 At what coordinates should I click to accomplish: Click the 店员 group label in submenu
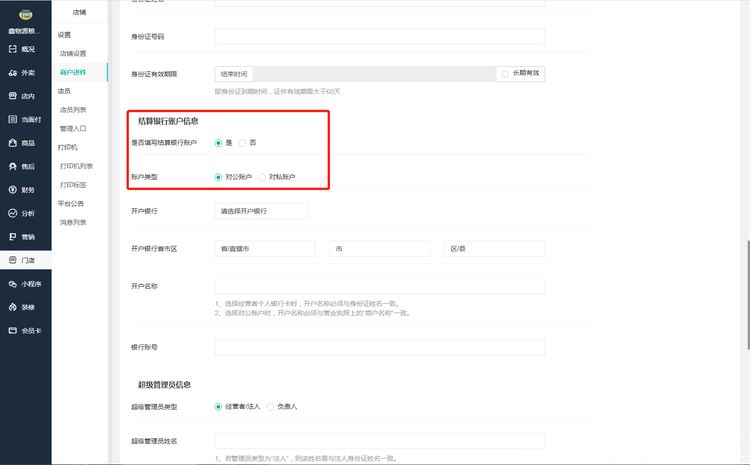(x=64, y=91)
